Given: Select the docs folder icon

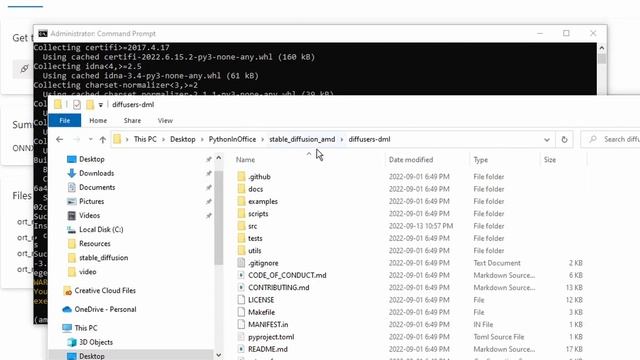Looking at the screenshot, I should point(241,189).
